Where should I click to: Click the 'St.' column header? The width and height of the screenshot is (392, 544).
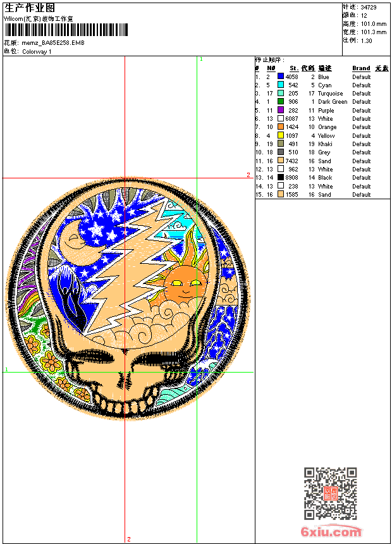(x=294, y=68)
